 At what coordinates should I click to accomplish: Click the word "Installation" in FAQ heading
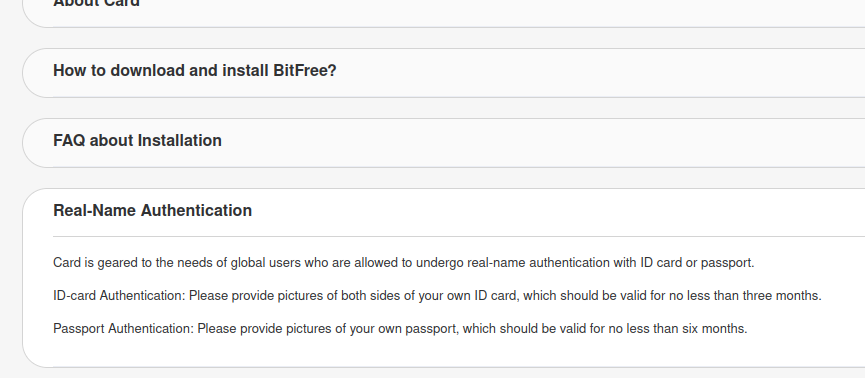[x=179, y=141]
